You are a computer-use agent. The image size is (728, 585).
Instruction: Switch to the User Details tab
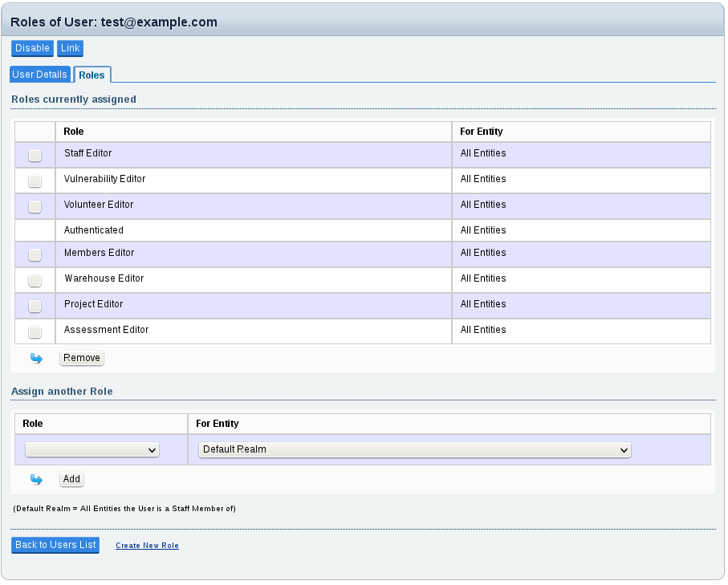(40, 75)
